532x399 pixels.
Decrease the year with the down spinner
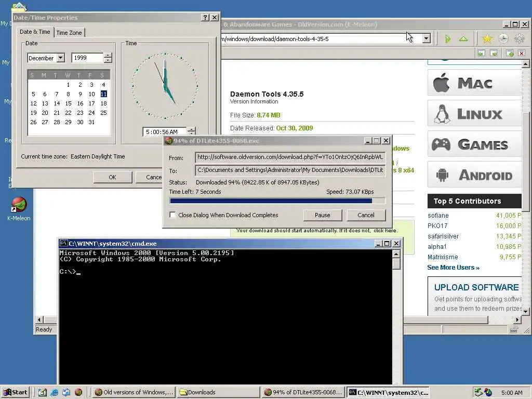(x=108, y=60)
